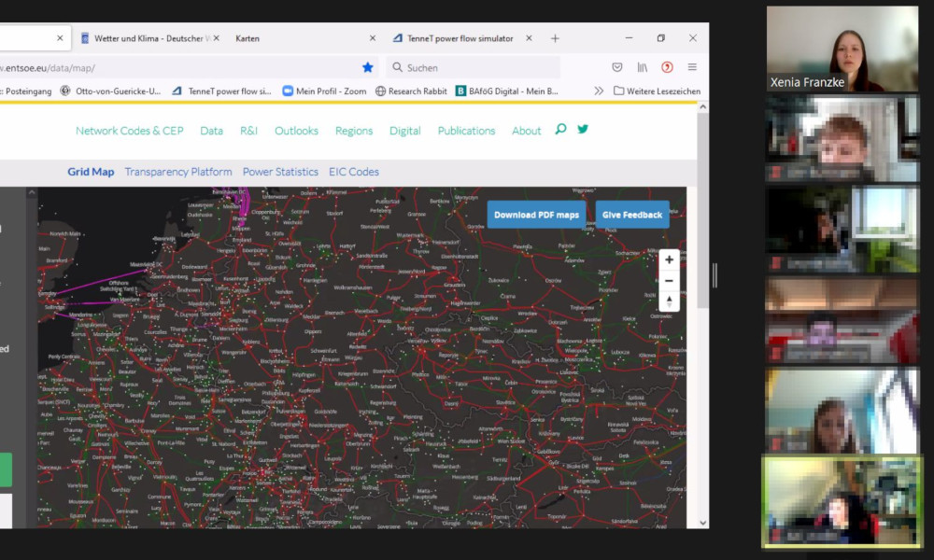Open the Network Codes & CEP menu
This screenshot has width=934, height=560.
(x=129, y=131)
